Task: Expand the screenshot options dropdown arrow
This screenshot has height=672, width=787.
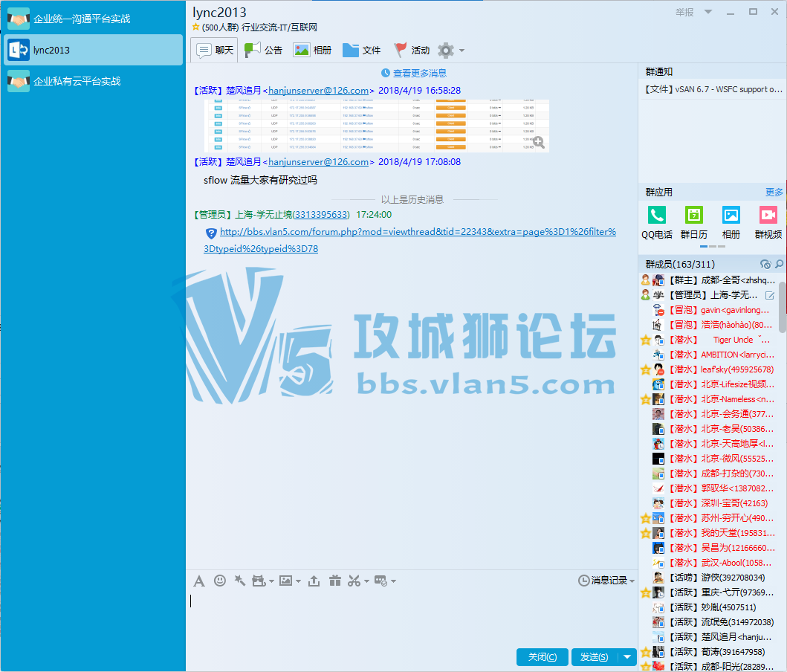Action: [366, 581]
